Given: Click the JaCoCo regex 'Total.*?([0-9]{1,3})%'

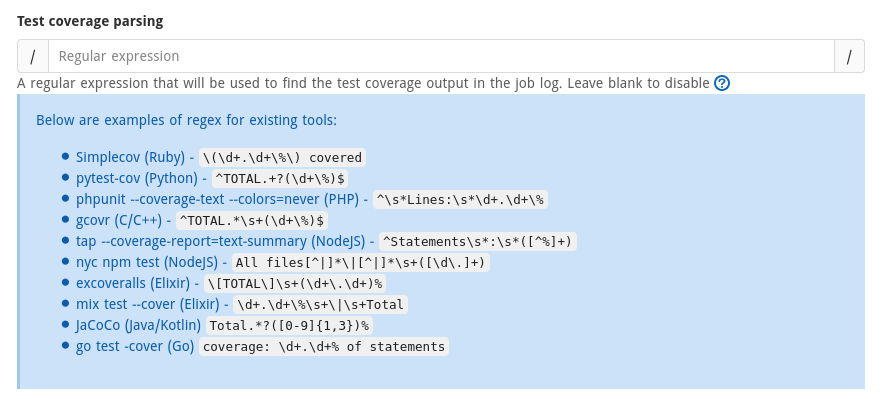Looking at the screenshot, I should pos(289,325).
